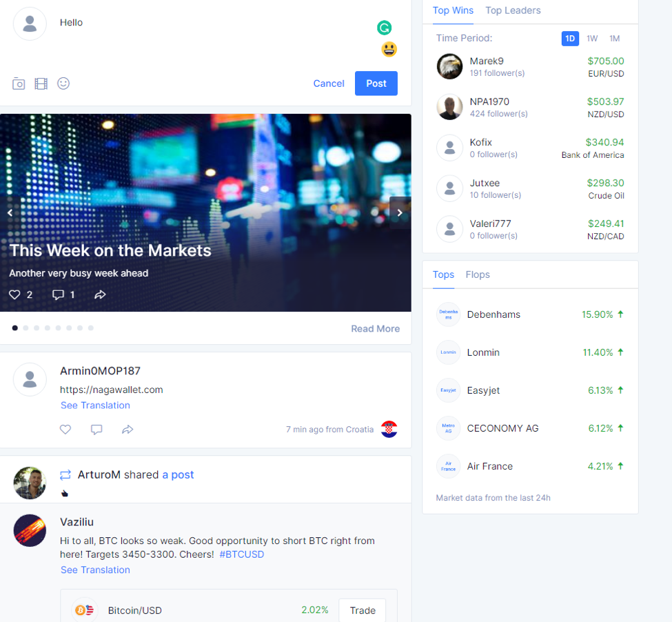This screenshot has height=622, width=672.
Task: Like Armin0MOP187's post
Action: tap(65, 429)
